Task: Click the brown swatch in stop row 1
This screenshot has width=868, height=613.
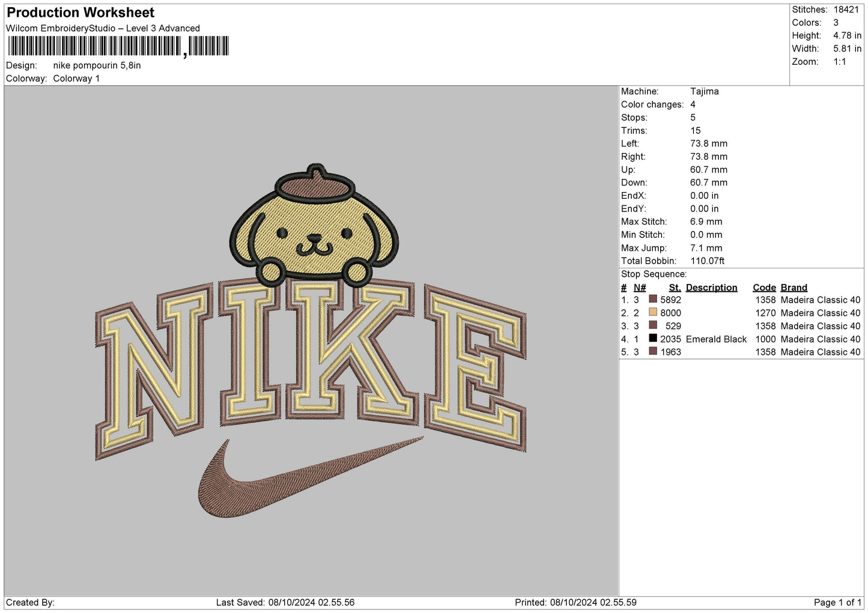Action: coord(653,299)
